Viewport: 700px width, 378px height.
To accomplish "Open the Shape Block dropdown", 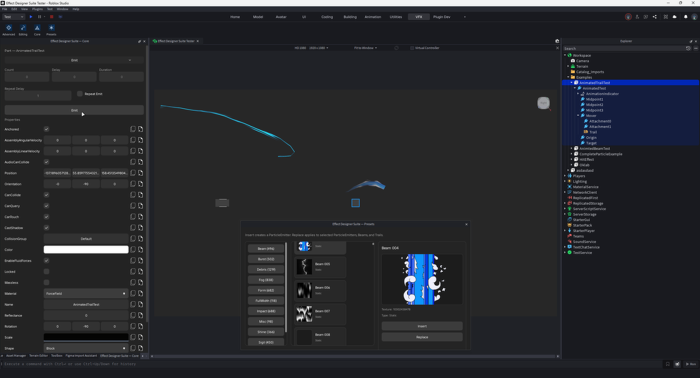I will tap(86, 348).
